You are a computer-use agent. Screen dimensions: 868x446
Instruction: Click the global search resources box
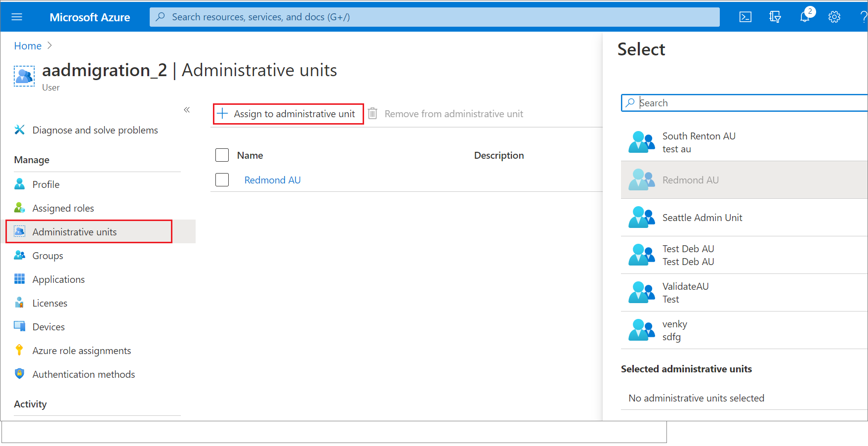tap(435, 17)
